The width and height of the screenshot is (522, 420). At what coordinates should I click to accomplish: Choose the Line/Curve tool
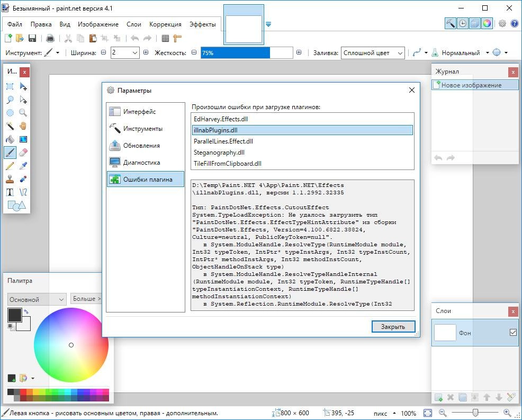click(23, 192)
